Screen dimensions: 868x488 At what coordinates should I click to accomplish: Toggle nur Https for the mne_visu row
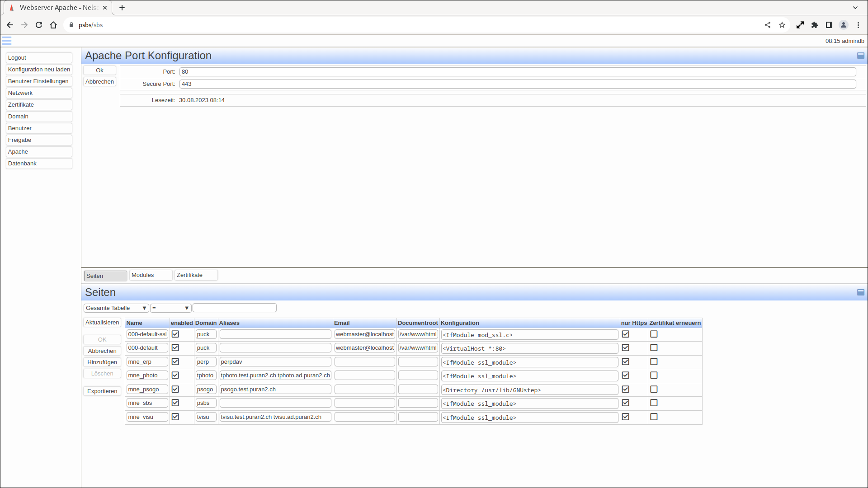(x=626, y=417)
